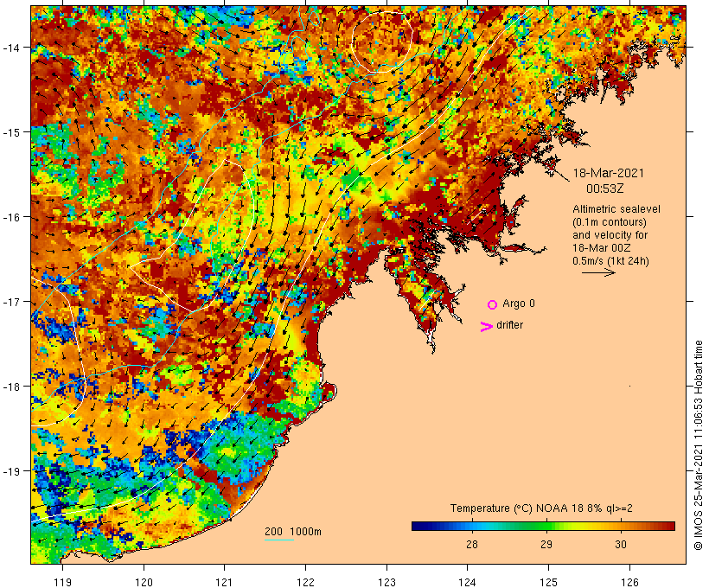Click the '18-Mar 00Z' text

[602, 248]
